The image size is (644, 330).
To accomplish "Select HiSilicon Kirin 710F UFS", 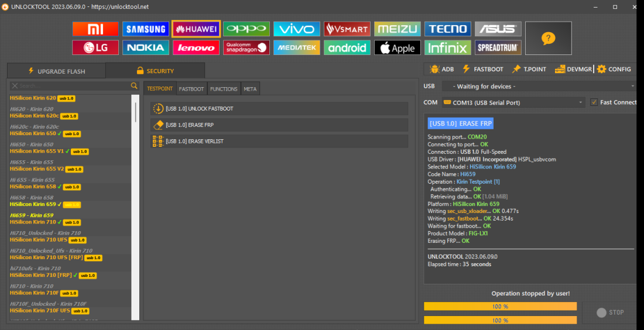I will coord(50,311).
